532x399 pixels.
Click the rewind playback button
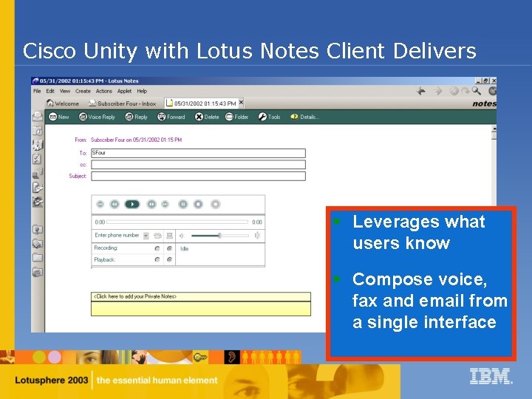tap(115, 204)
